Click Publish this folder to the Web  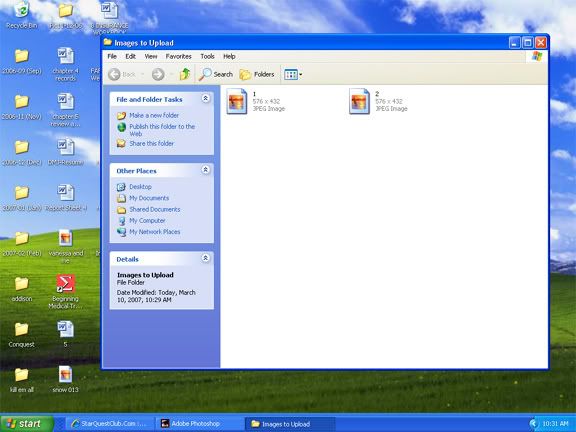click(162, 130)
